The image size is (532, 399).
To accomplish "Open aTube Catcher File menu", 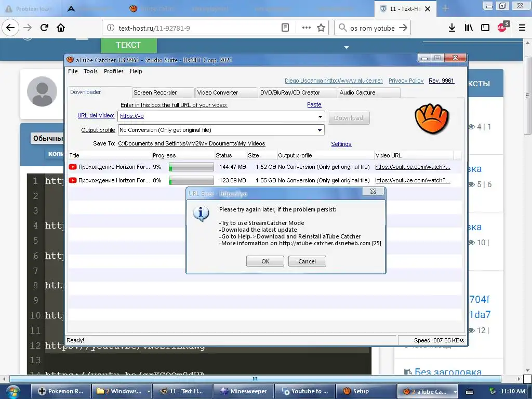I will [73, 71].
